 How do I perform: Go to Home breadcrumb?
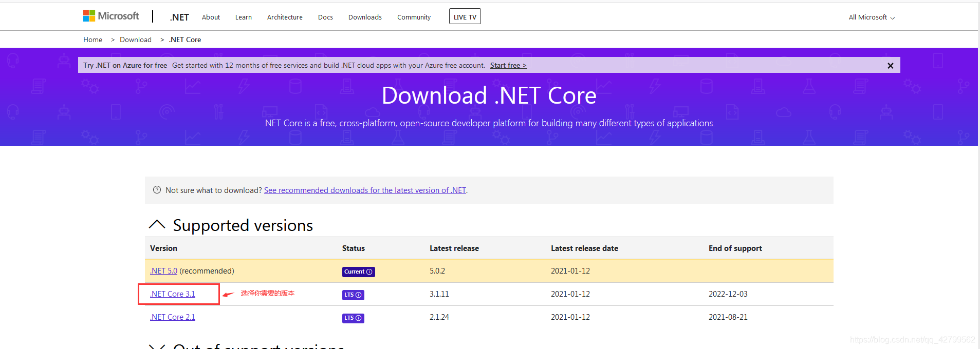[93, 40]
